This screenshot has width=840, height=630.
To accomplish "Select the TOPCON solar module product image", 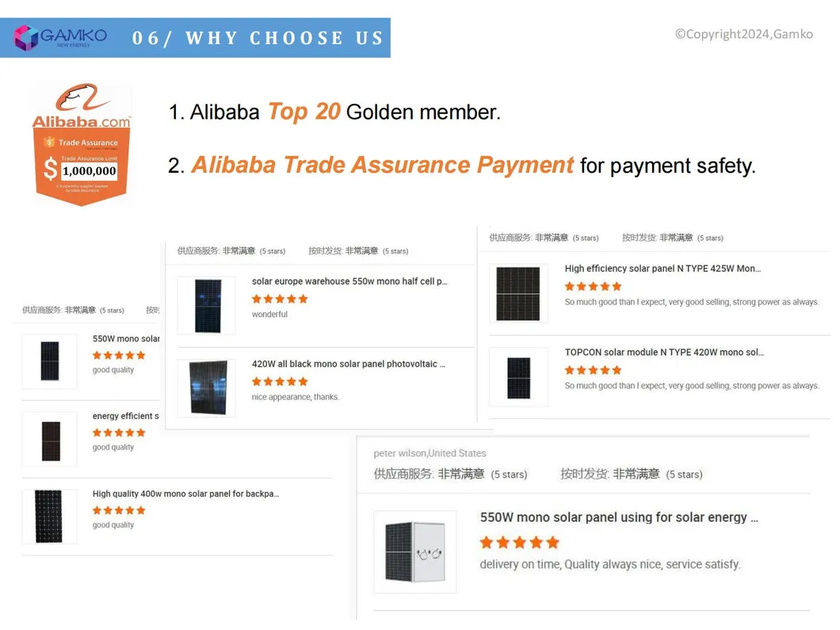I will pos(518,377).
